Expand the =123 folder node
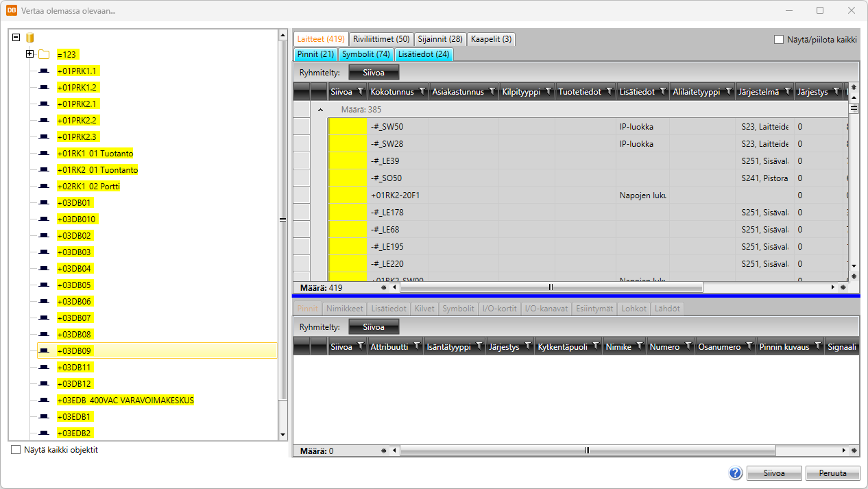Viewport: 868px width, 489px height. click(29, 54)
